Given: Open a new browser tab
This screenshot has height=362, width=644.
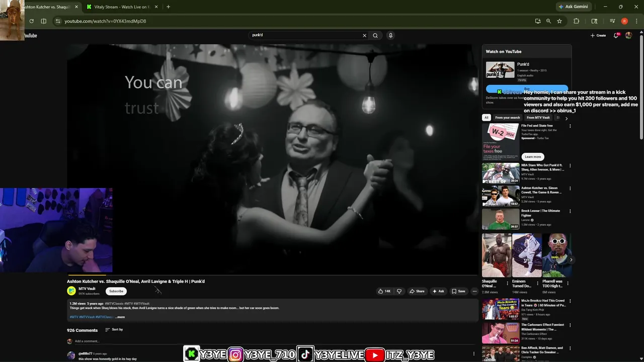Looking at the screenshot, I should pos(168,7).
